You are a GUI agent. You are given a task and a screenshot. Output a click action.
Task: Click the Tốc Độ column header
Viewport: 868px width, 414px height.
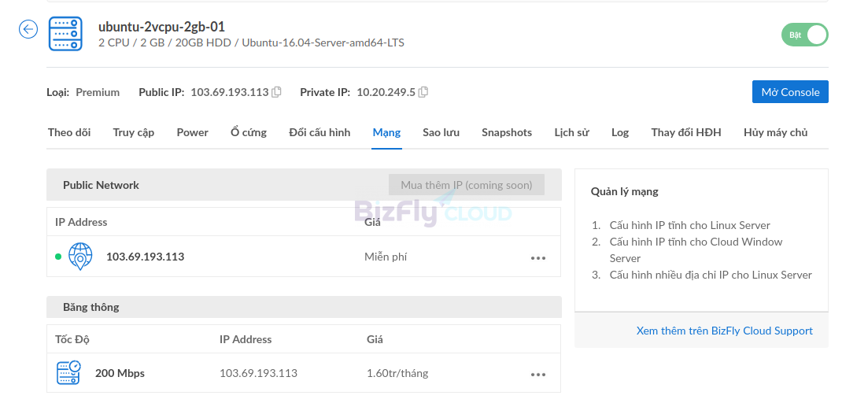pyautogui.click(x=72, y=339)
